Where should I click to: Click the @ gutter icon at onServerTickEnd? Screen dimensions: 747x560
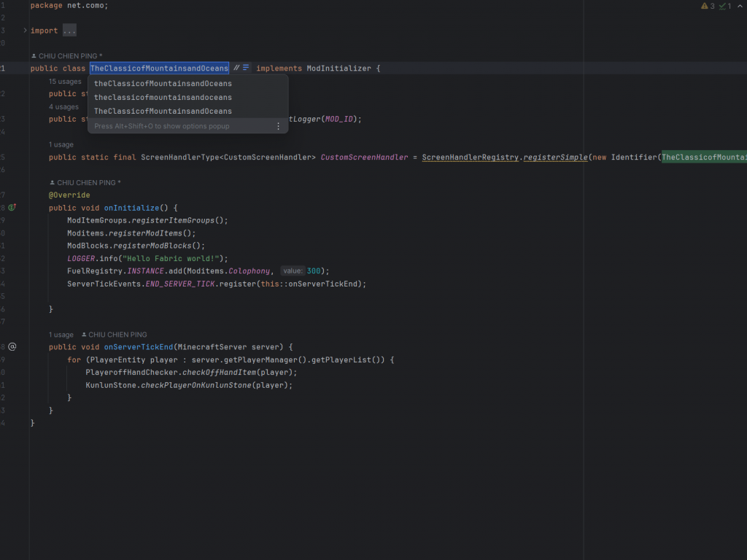(x=12, y=346)
